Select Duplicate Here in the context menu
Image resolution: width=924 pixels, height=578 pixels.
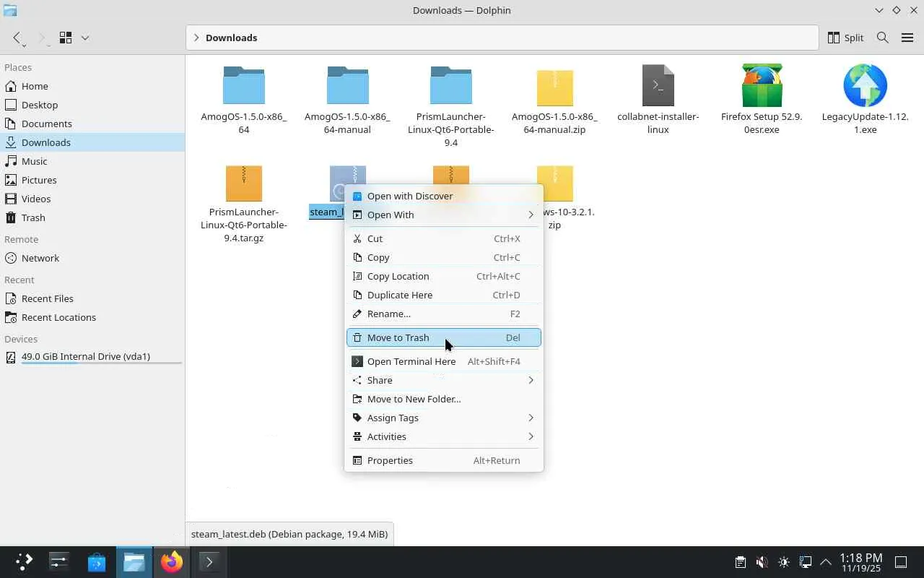tap(444, 295)
